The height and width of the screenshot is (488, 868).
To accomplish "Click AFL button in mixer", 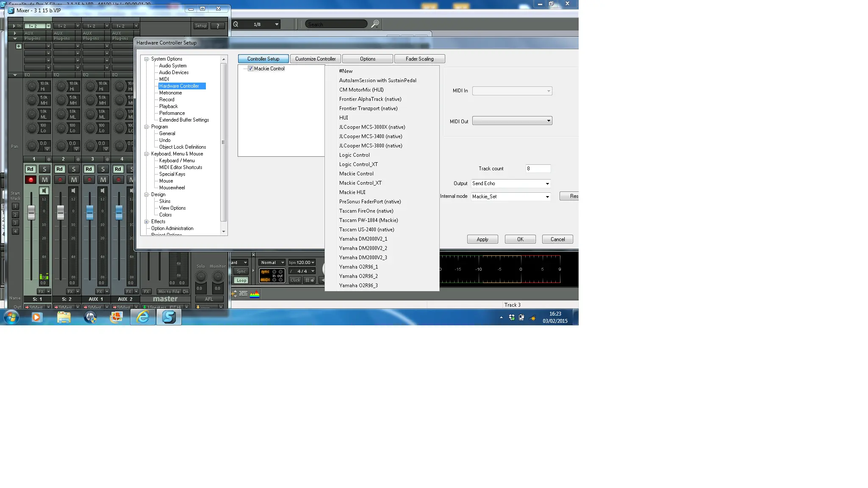I will point(209,299).
